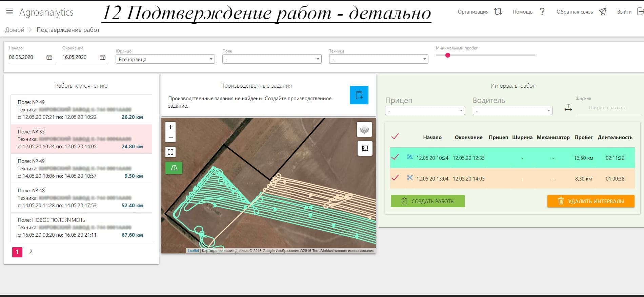Expand the Юрлицо dropdown
The image size is (644, 297).
tap(165, 59)
